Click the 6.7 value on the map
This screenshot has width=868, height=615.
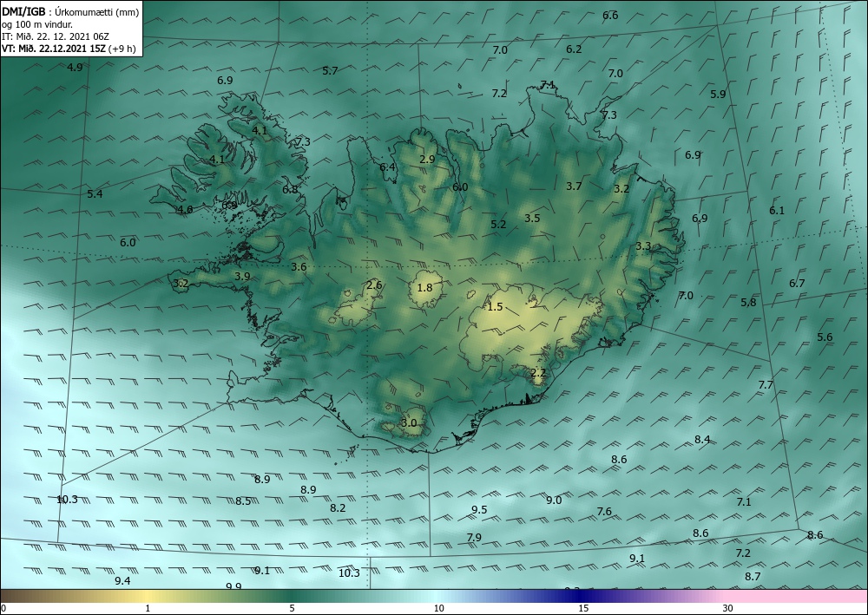tap(797, 284)
